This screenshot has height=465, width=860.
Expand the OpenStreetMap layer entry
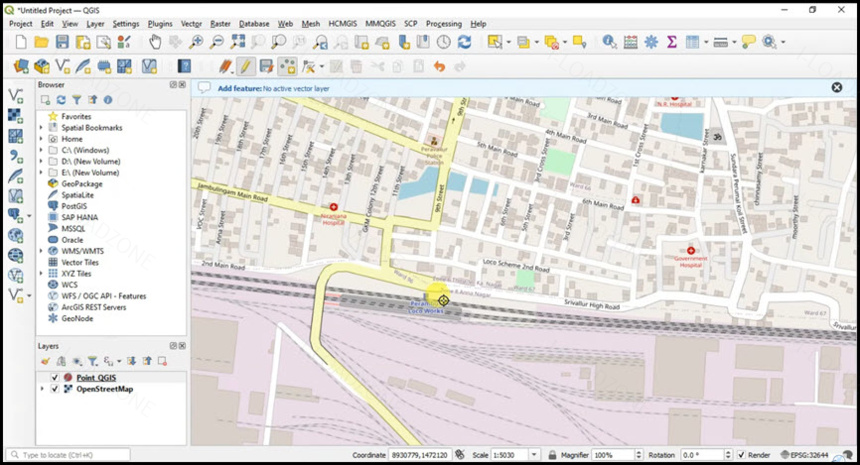coord(42,389)
